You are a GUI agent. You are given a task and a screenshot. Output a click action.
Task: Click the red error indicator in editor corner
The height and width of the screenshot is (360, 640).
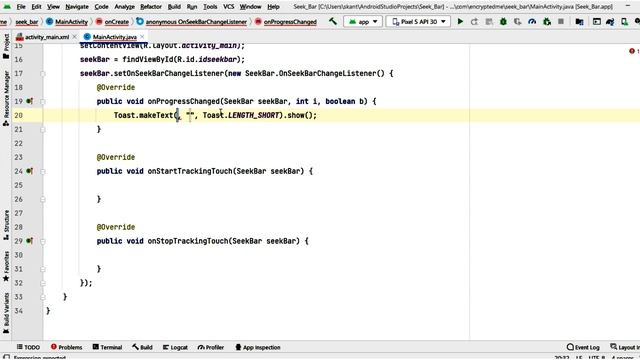click(632, 51)
